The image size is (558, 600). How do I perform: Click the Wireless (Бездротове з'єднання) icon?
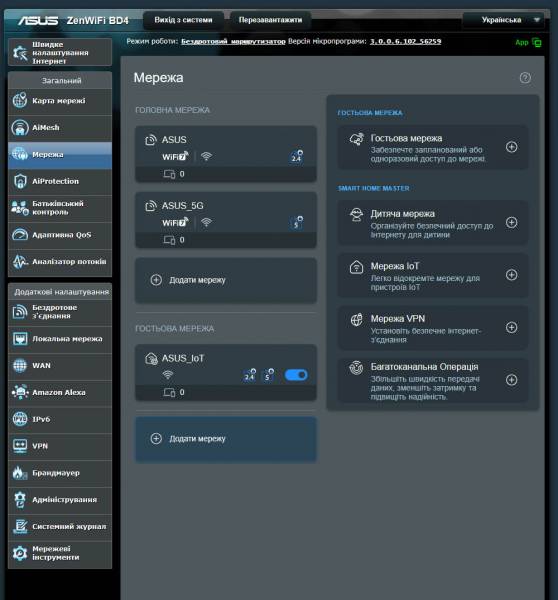point(20,311)
